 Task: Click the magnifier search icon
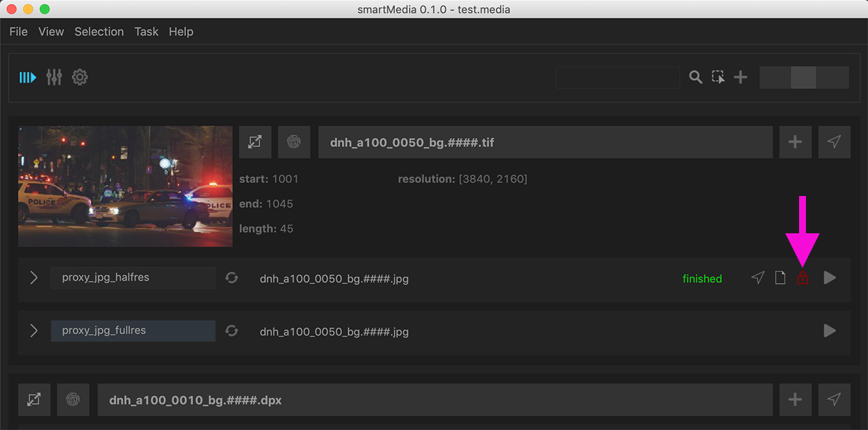click(696, 77)
